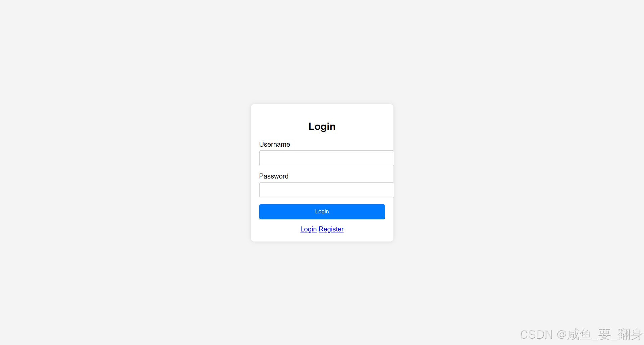Go to the Register page via link
Image resolution: width=644 pixels, height=345 pixels.
(331, 229)
